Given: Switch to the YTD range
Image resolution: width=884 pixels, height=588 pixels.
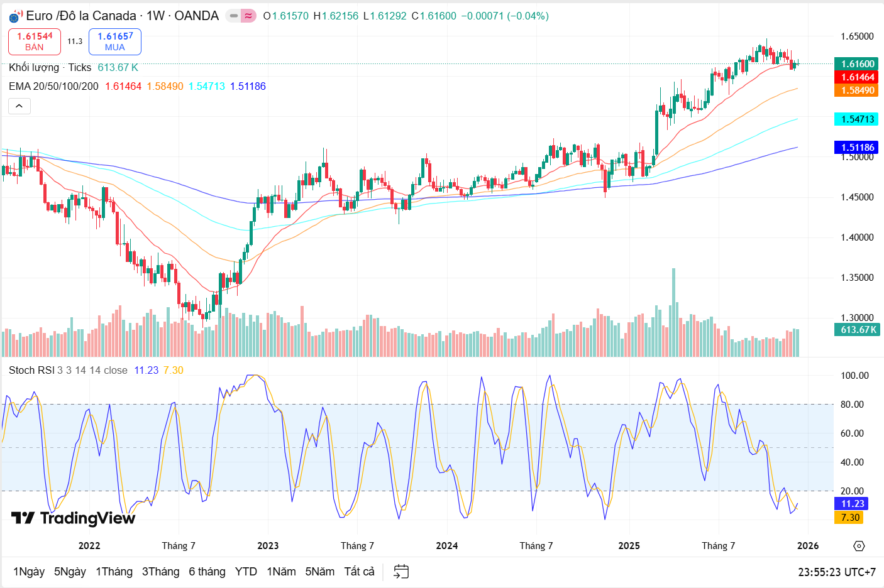Looking at the screenshot, I should [246, 572].
